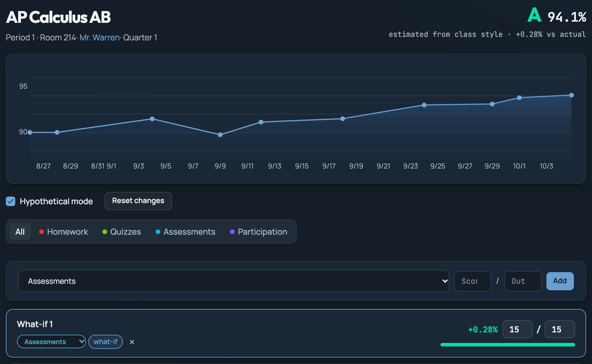This screenshot has height=364, width=592.
Task: Click the last data point on the grade chart
Action: (x=571, y=95)
